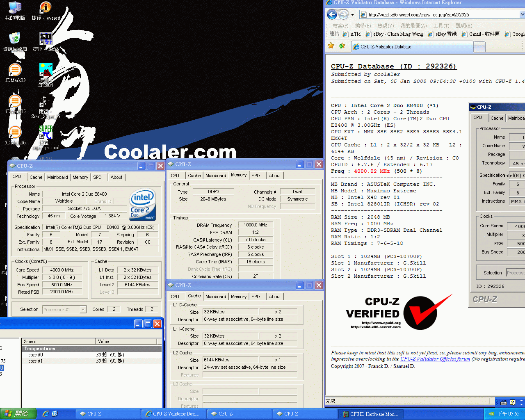Screen dimensions: 525x420
Task: Select the CPU-Z Validator Database browser tab
Action: [412, 47]
